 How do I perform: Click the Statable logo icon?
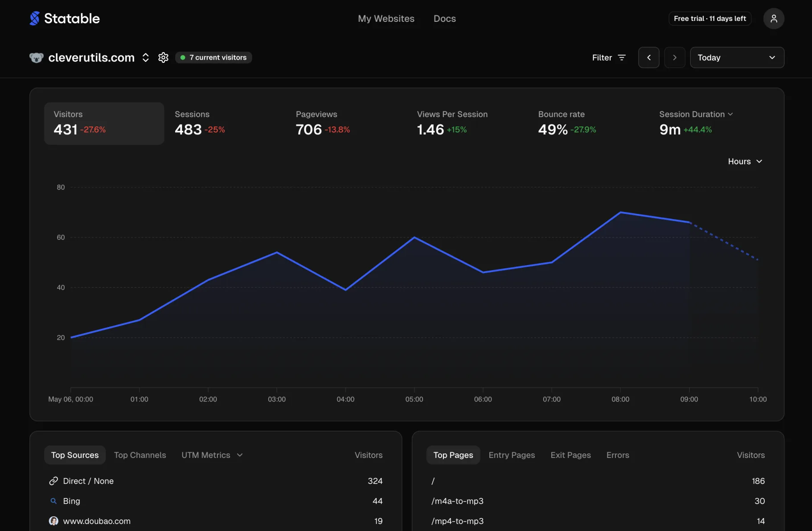tap(35, 18)
